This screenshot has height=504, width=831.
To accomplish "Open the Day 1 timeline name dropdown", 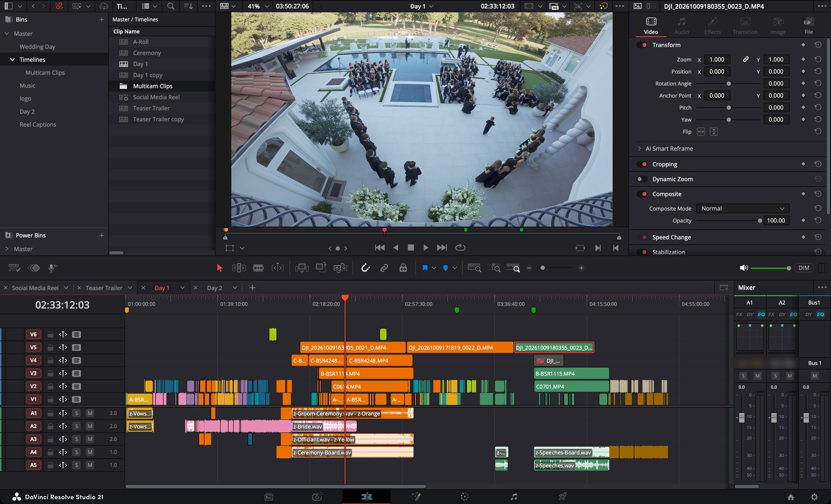I will point(421,6).
